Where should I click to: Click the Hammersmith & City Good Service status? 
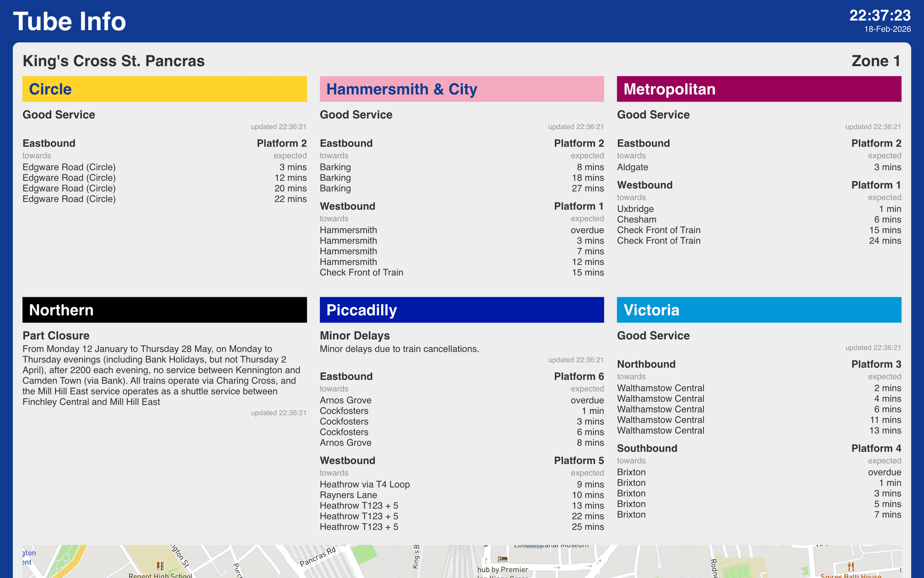(356, 115)
